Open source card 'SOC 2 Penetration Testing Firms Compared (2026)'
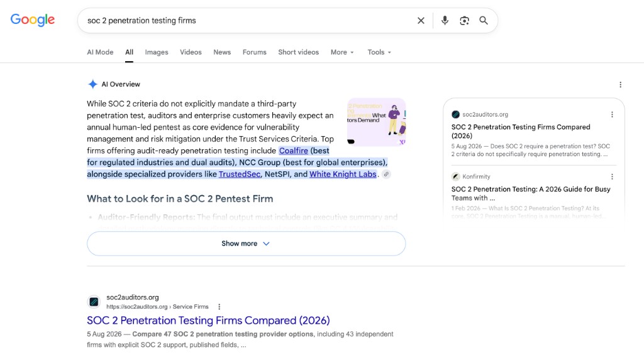 point(521,132)
